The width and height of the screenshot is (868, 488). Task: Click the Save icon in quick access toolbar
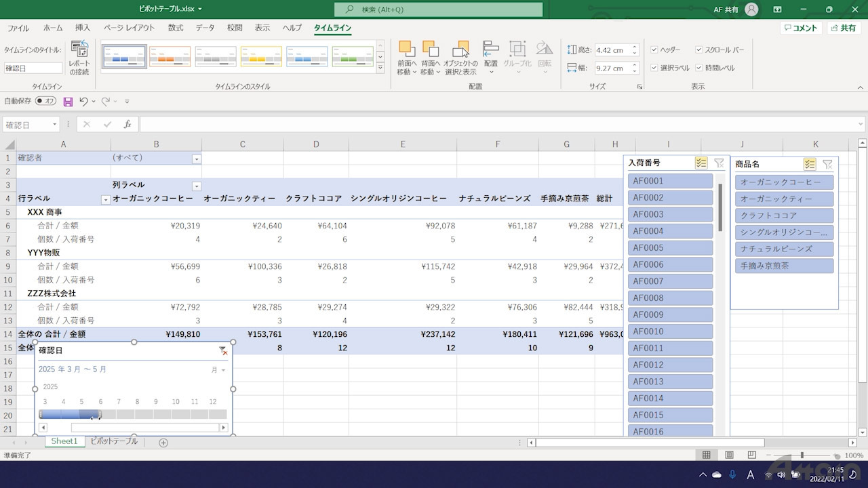pos(68,102)
